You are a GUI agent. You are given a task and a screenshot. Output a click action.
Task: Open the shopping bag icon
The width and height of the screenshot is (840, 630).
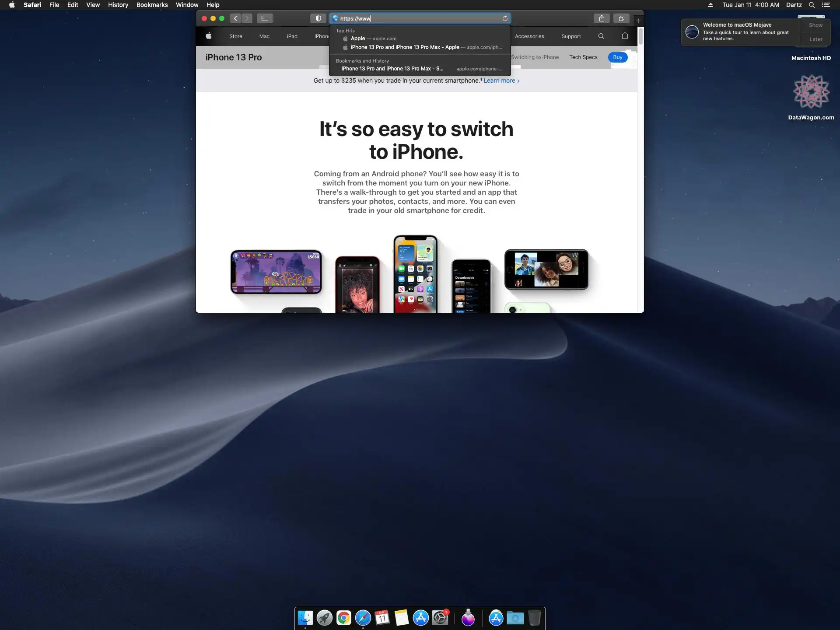tap(625, 36)
